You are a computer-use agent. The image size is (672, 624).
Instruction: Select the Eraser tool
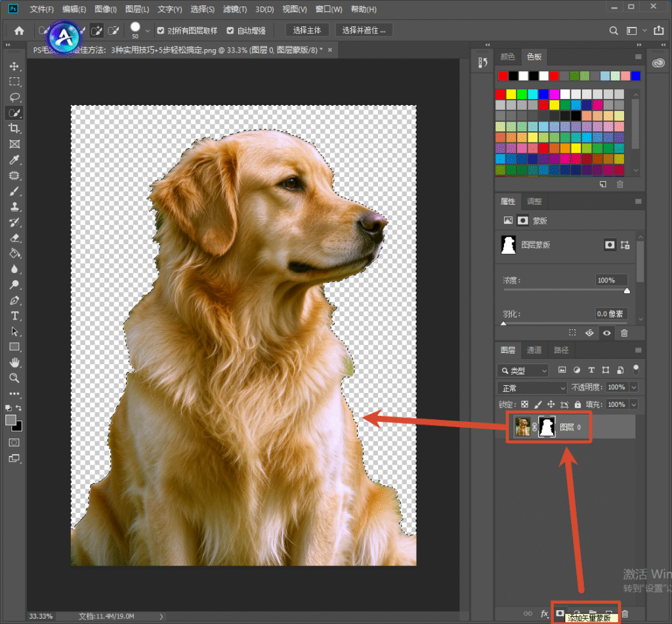(14, 238)
